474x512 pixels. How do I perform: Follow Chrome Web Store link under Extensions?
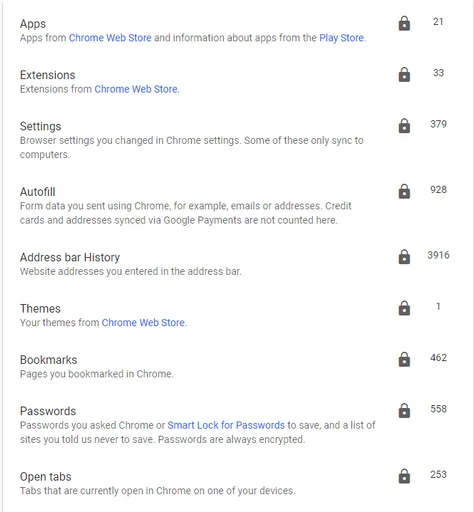point(136,89)
